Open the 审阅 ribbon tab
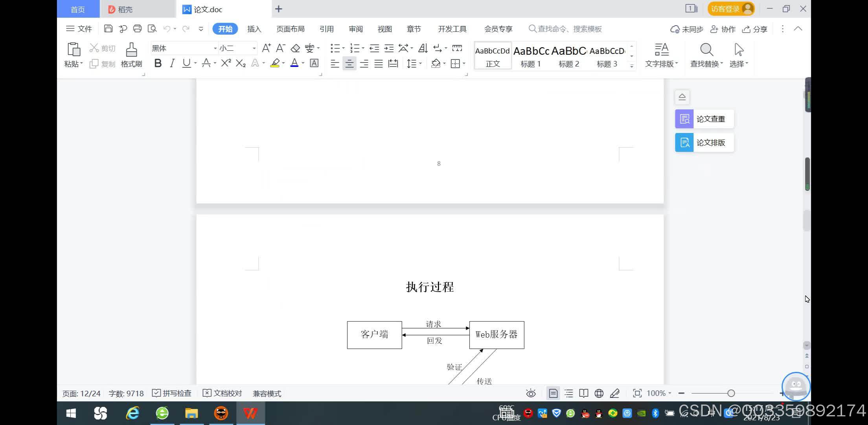 [355, 29]
